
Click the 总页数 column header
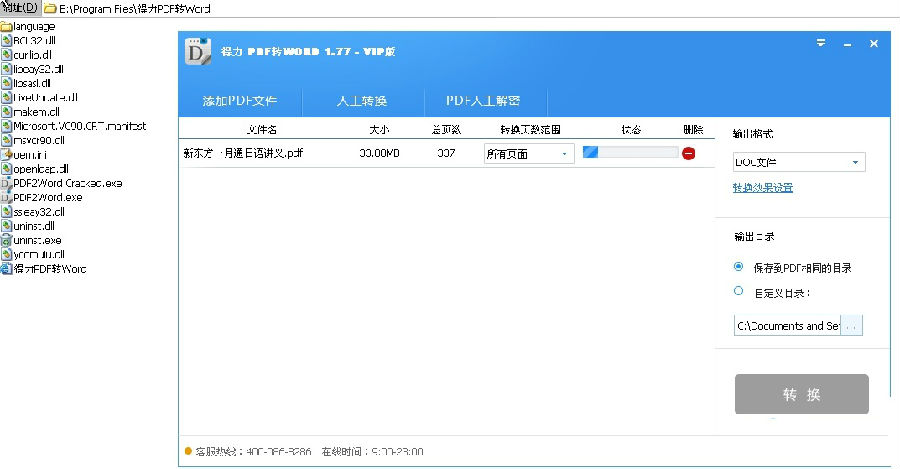(x=446, y=130)
